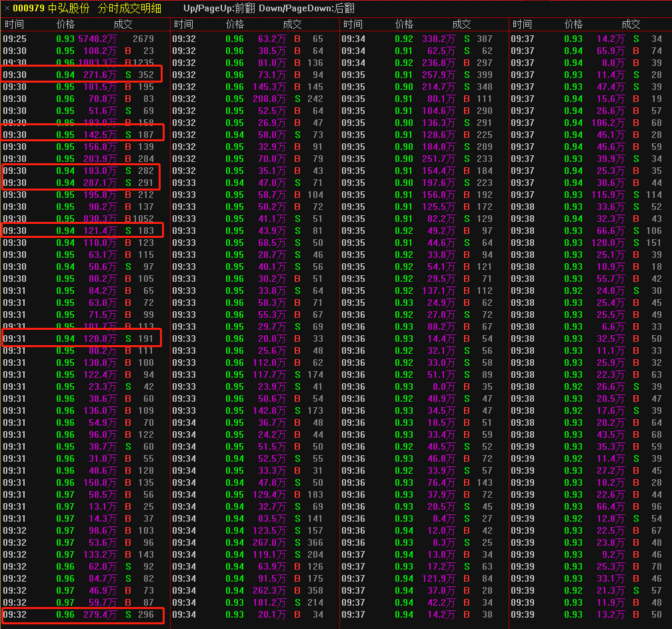
Task: Select the highlighted 09:32 row with 279.4万 sell
Action: (x=82, y=614)
